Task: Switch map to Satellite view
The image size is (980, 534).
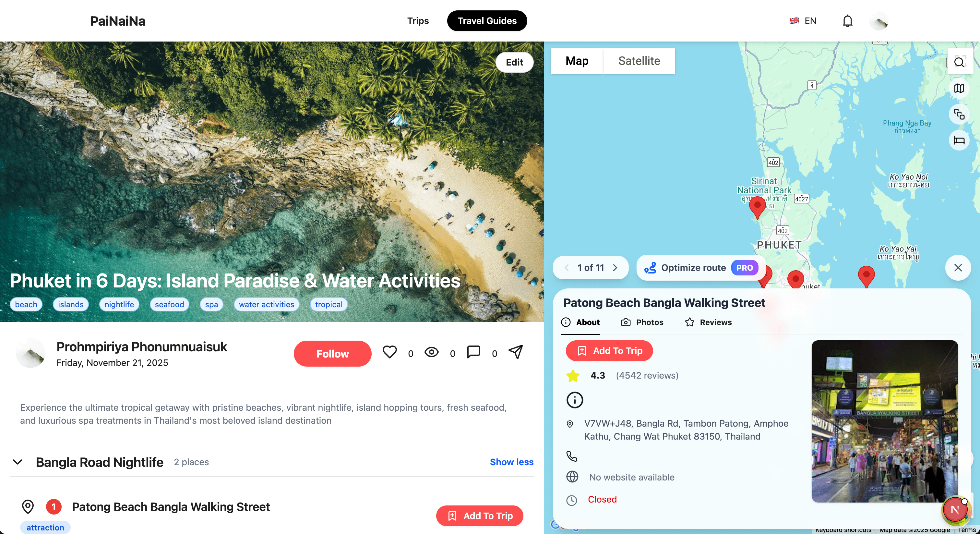Action: [x=639, y=61]
